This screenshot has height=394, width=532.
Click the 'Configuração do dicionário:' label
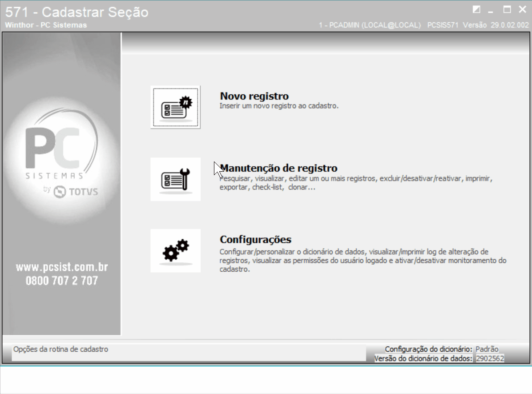[428, 349]
